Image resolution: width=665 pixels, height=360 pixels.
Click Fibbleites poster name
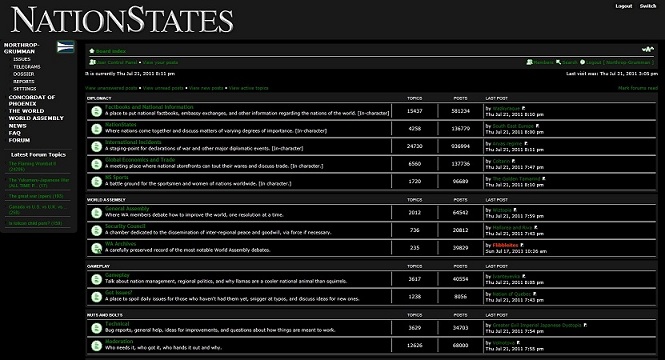pos(506,245)
